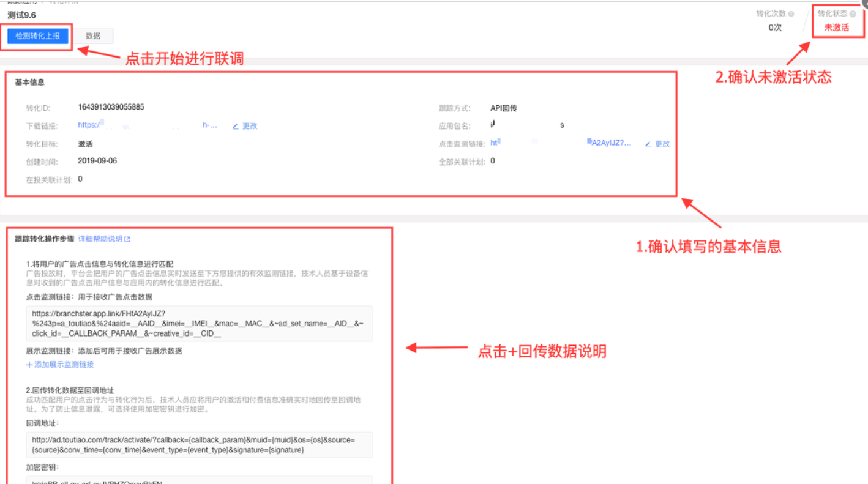Click the 0次 conversion count value
Screen dimensions: 868x484
tap(775, 28)
